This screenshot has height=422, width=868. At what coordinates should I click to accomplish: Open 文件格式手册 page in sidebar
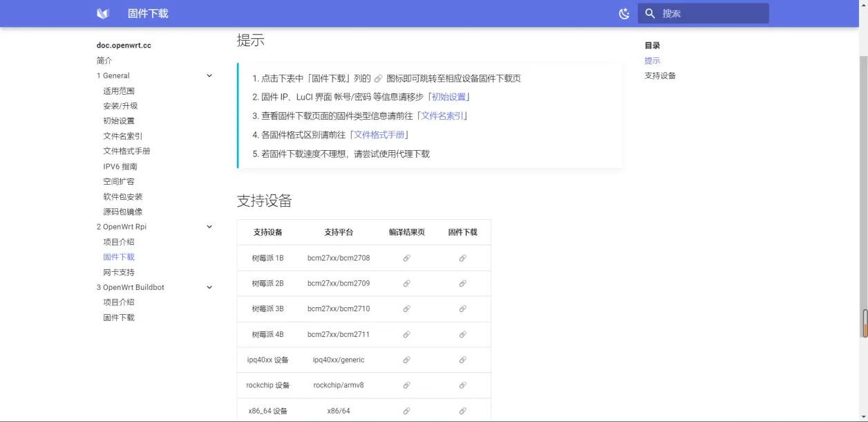(126, 152)
